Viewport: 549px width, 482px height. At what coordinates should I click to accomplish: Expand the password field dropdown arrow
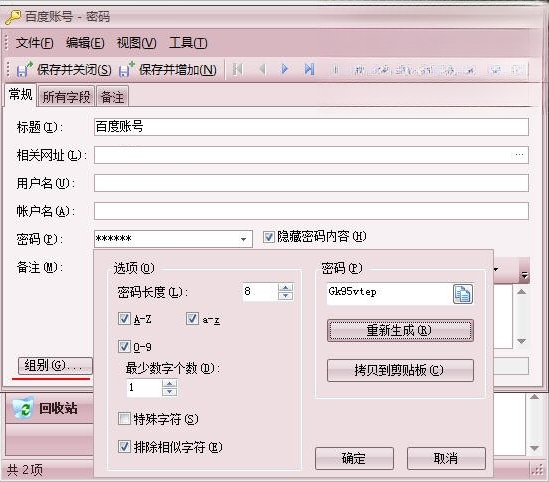coord(243,239)
